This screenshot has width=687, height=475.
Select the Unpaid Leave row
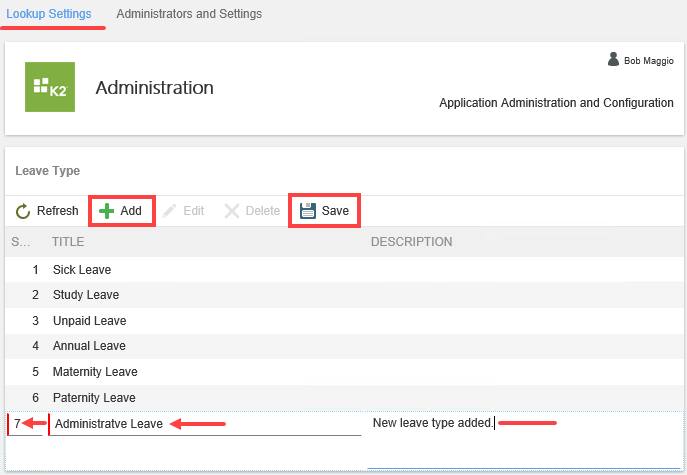(x=90, y=321)
